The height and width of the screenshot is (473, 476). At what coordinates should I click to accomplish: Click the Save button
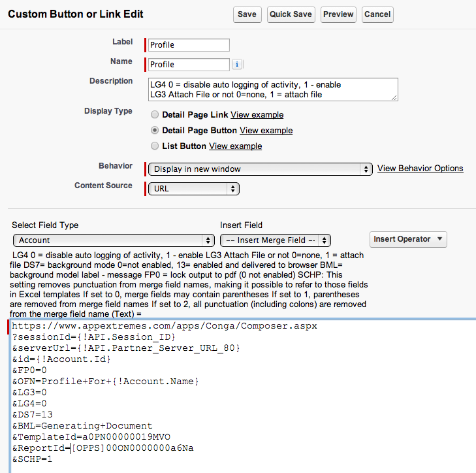247,14
